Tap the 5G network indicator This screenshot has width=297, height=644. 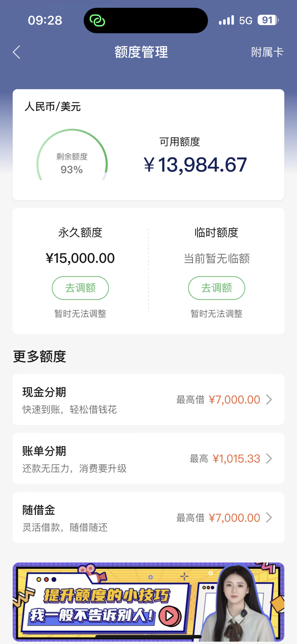point(246,21)
